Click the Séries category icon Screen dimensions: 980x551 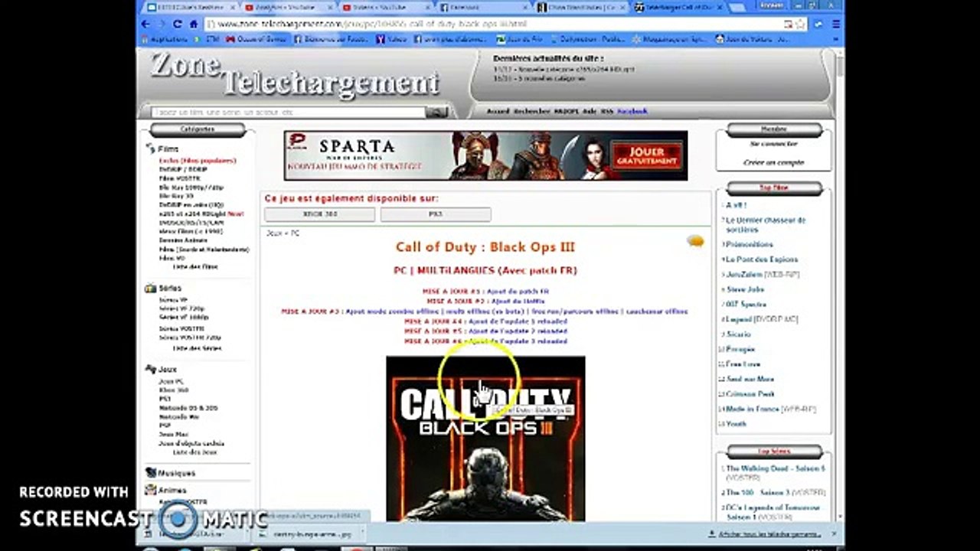(x=150, y=289)
